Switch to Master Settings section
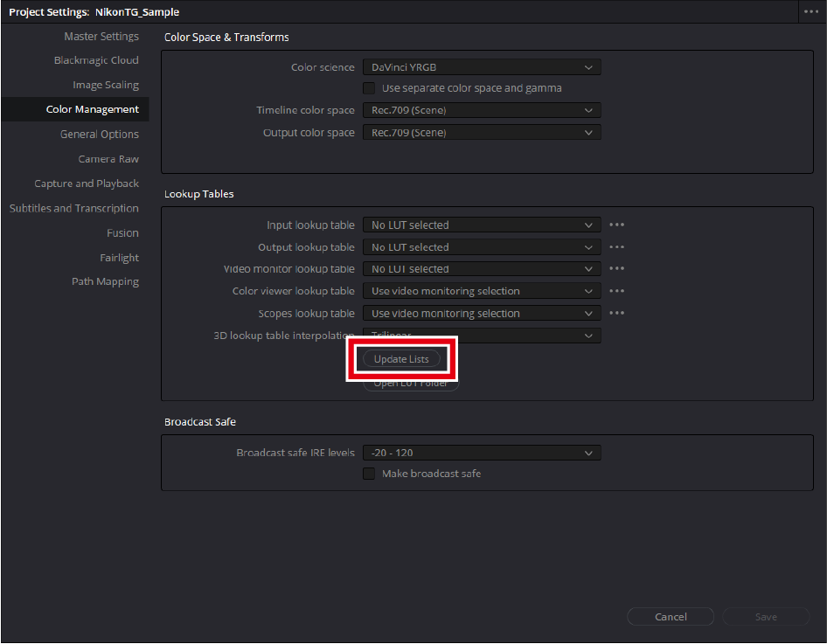 [101, 37]
